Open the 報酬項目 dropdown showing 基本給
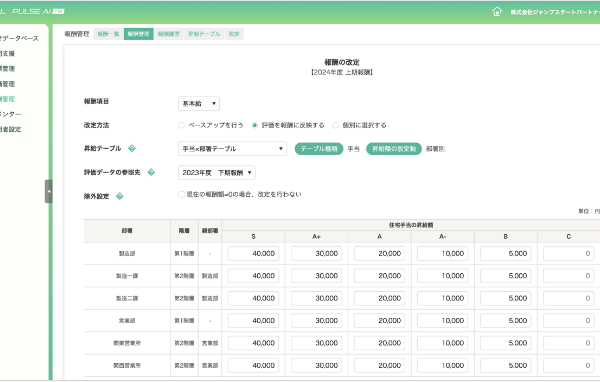600x382 pixels. [x=199, y=103]
